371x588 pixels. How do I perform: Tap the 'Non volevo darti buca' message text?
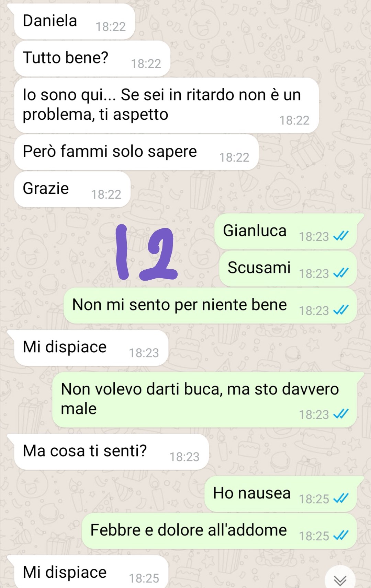coord(200,399)
